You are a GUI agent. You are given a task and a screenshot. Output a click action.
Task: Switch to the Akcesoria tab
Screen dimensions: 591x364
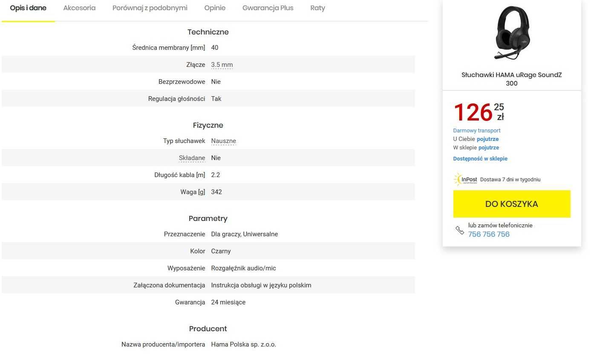tap(79, 8)
